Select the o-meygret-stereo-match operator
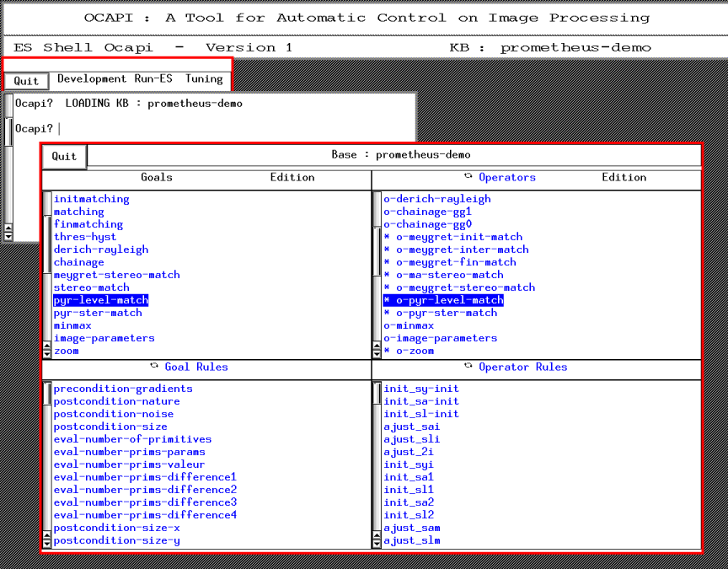Image resolution: width=728 pixels, height=569 pixels. pos(459,287)
